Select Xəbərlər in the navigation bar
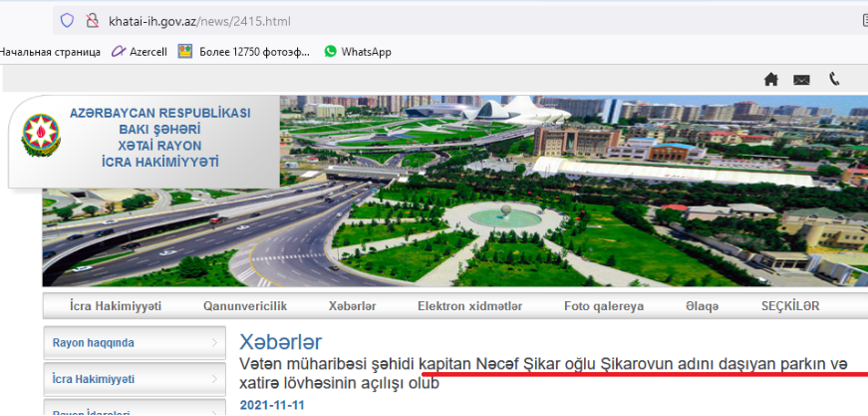This screenshot has width=868, height=416. (352, 306)
